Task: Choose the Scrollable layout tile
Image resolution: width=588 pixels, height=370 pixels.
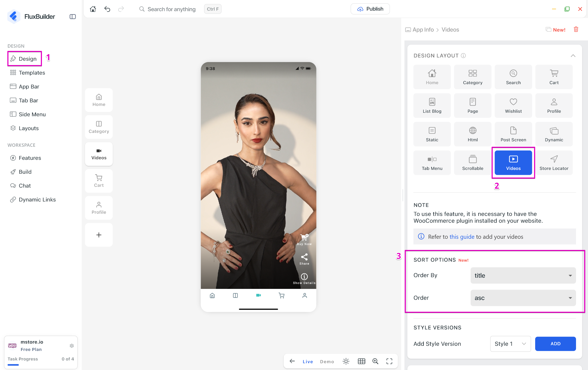Action: (473, 163)
